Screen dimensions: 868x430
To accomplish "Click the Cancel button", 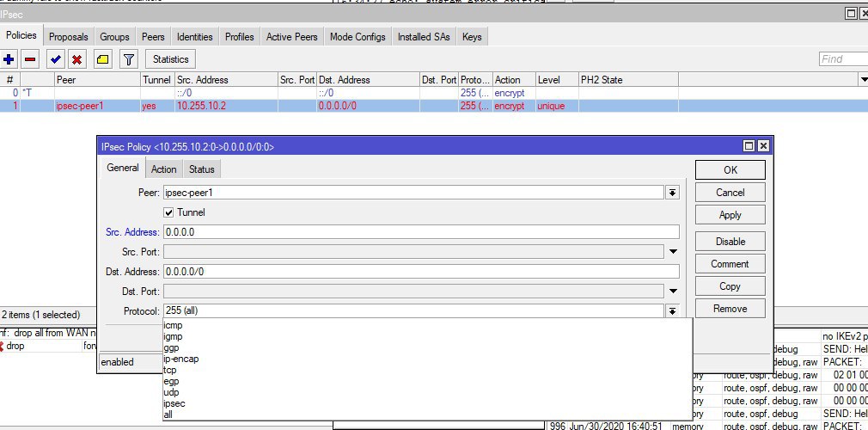I will tap(730, 193).
